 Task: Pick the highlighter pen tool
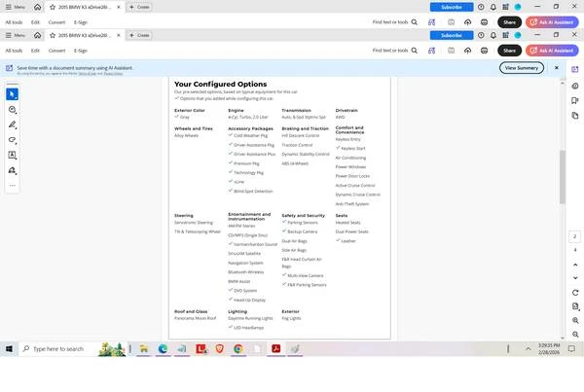point(12,125)
